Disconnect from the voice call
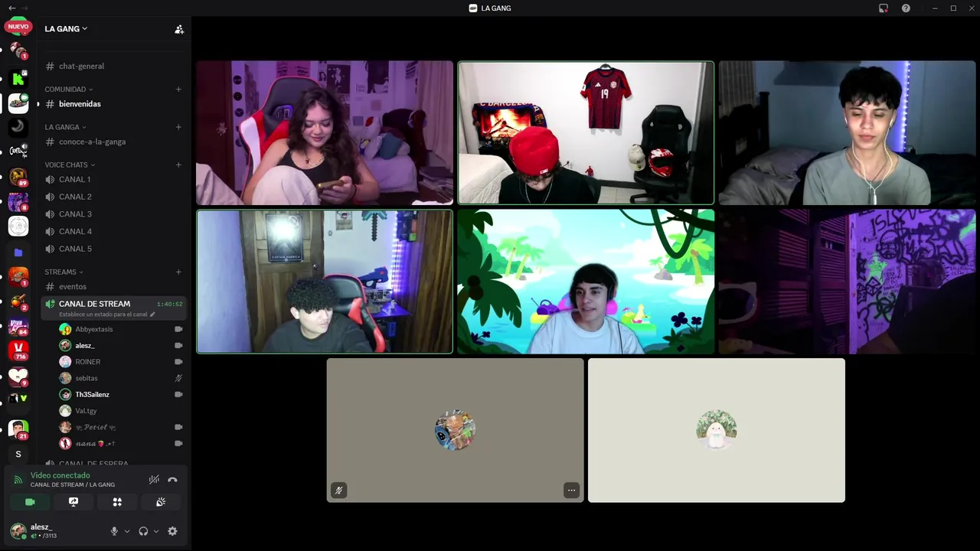The image size is (980, 551). click(x=172, y=480)
